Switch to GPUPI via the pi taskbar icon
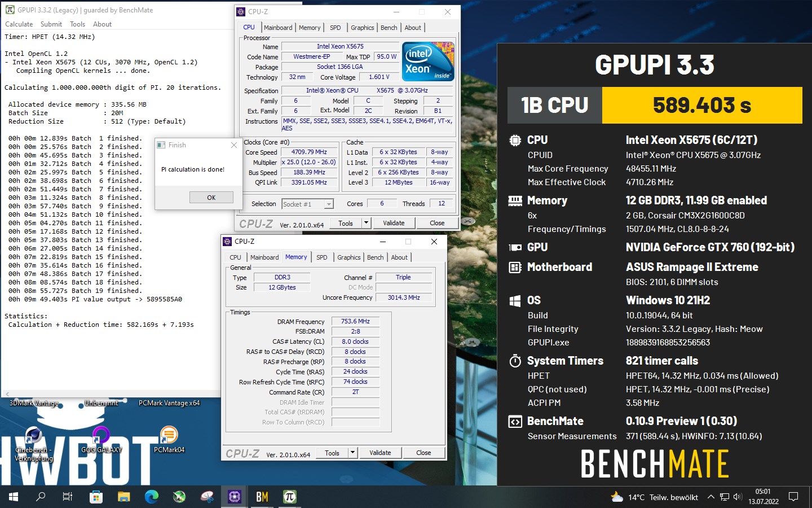The image size is (812, 508). pyautogui.click(x=290, y=497)
